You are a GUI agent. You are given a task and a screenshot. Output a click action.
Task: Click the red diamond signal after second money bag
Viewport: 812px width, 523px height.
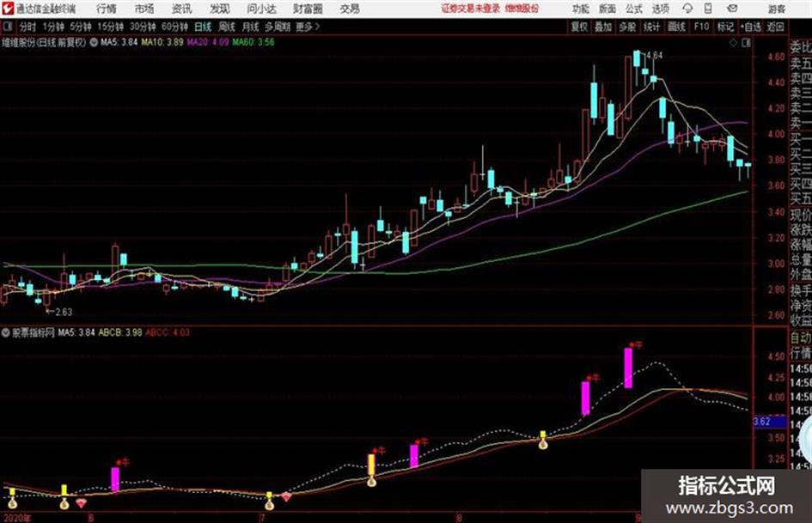[x=81, y=502]
